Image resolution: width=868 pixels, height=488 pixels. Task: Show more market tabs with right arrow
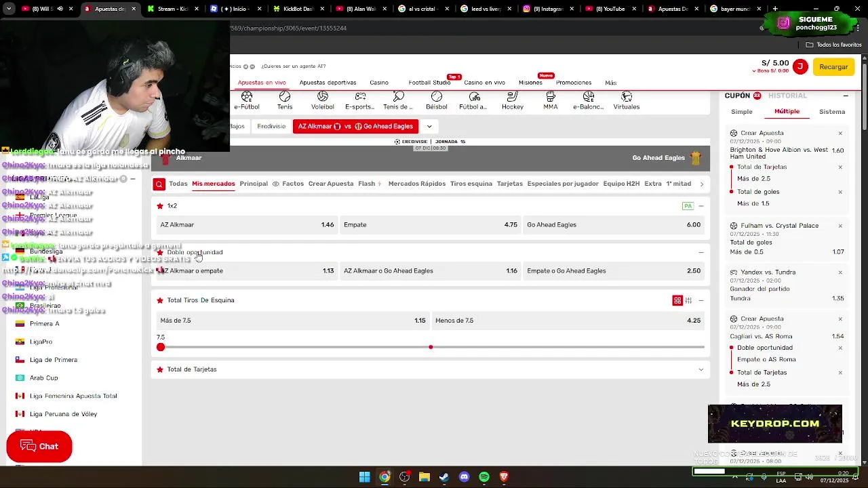click(701, 184)
